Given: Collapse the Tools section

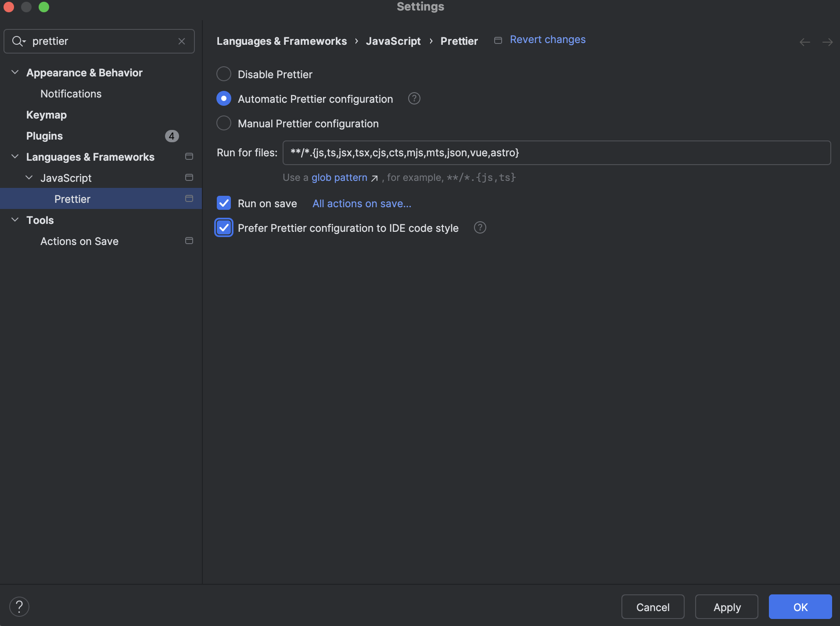Looking at the screenshot, I should click(x=15, y=220).
